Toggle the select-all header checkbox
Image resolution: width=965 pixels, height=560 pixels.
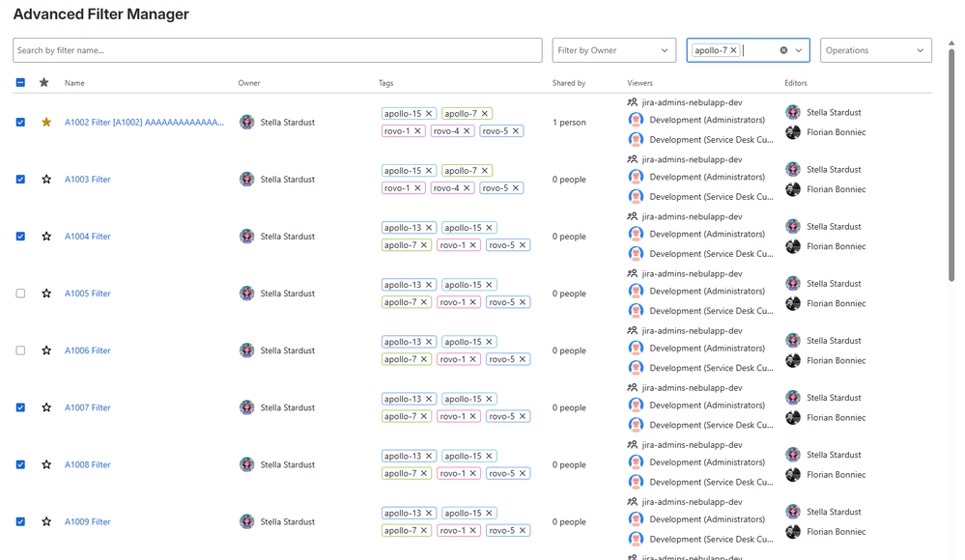coord(20,82)
